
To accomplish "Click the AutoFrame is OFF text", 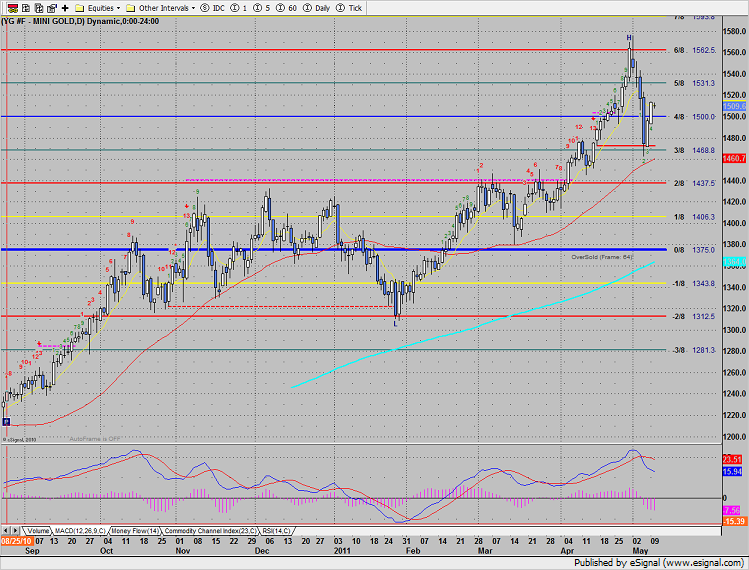I will pos(95,439).
